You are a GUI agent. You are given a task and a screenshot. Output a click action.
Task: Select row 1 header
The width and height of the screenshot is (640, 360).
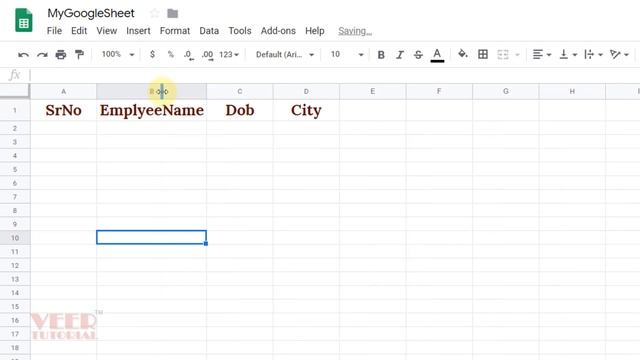(15, 110)
